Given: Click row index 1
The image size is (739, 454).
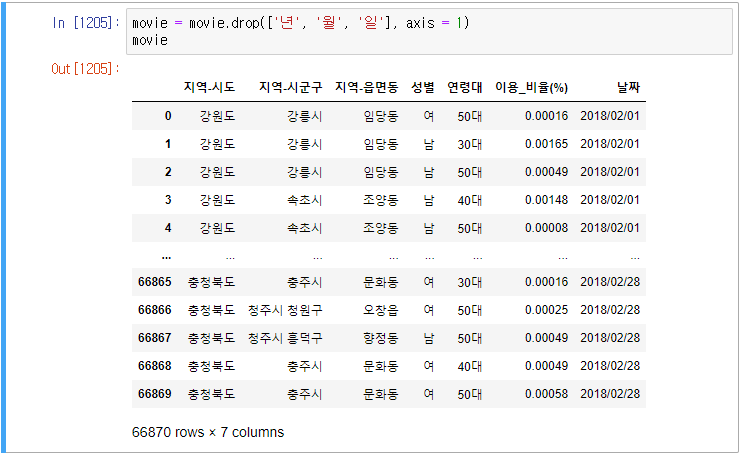Looking at the screenshot, I should (168, 144).
